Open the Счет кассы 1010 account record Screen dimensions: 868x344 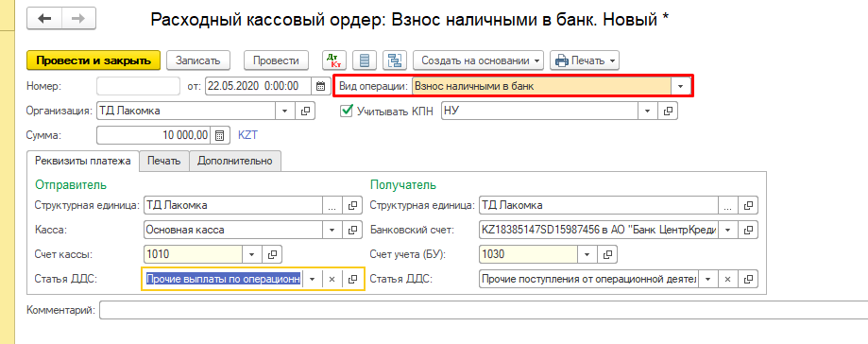coord(272,254)
